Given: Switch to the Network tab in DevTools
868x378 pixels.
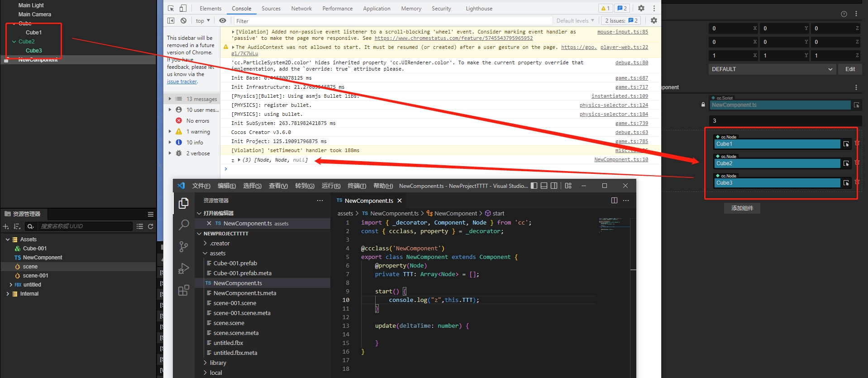Looking at the screenshot, I should tap(301, 9).
